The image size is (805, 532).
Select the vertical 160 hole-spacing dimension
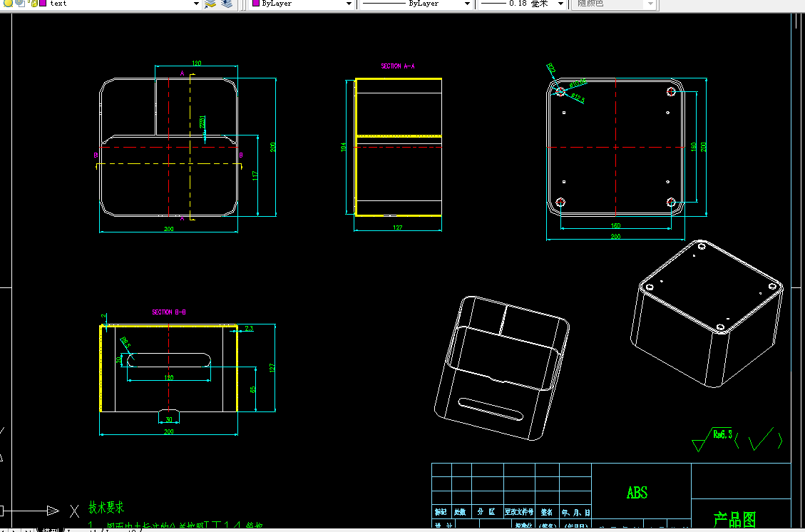694,148
